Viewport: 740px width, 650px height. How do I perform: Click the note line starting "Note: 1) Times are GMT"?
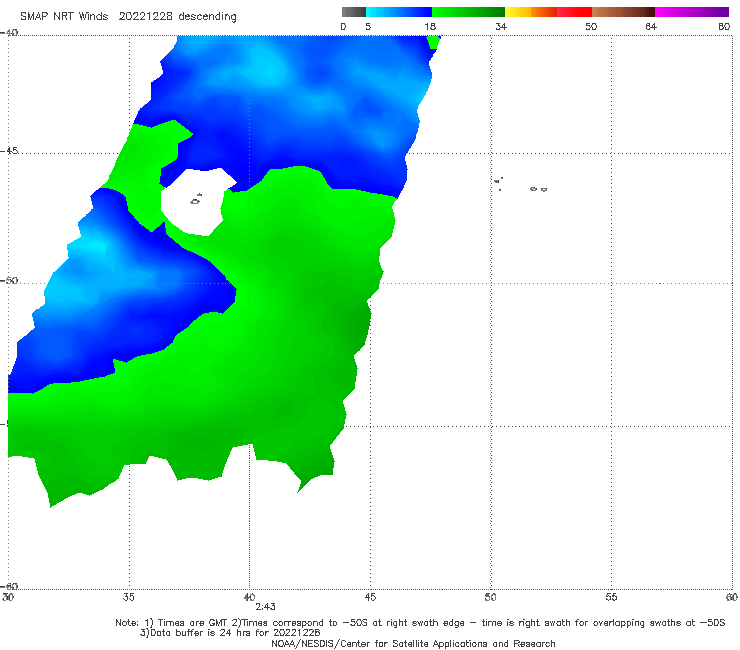(420, 623)
